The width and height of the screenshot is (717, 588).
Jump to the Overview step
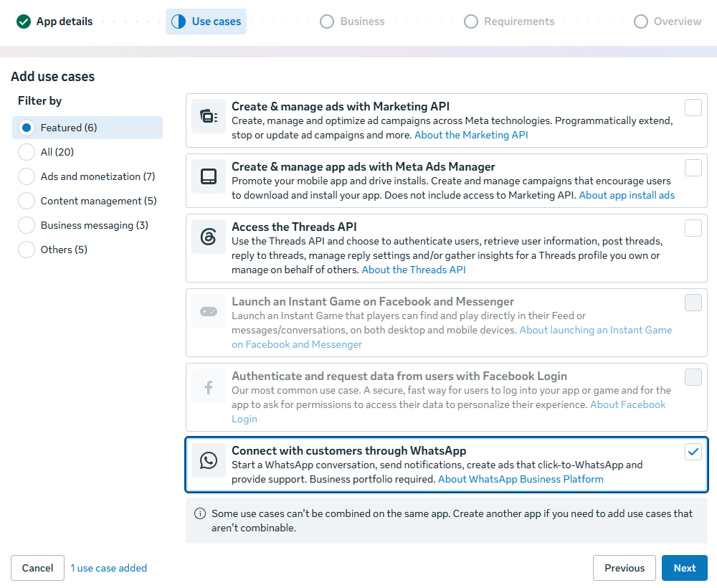[667, 22]
